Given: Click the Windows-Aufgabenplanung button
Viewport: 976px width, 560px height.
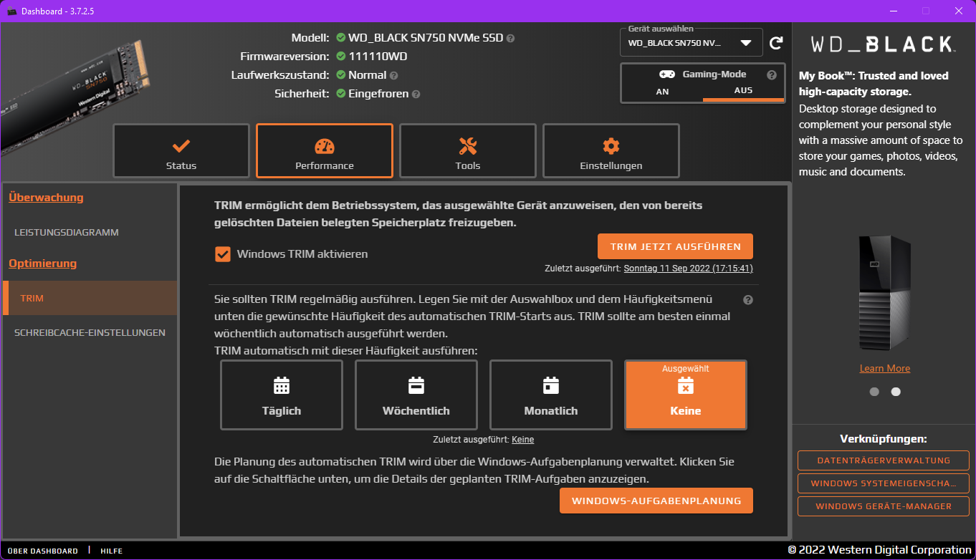Looking at the screenshot, I should click(656, 501).
